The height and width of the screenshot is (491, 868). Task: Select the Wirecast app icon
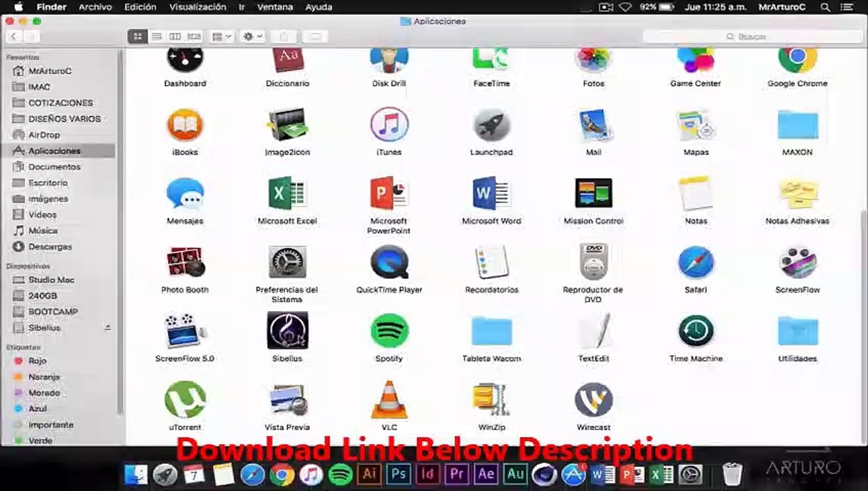pyautogui.click(x=593, y=401)
